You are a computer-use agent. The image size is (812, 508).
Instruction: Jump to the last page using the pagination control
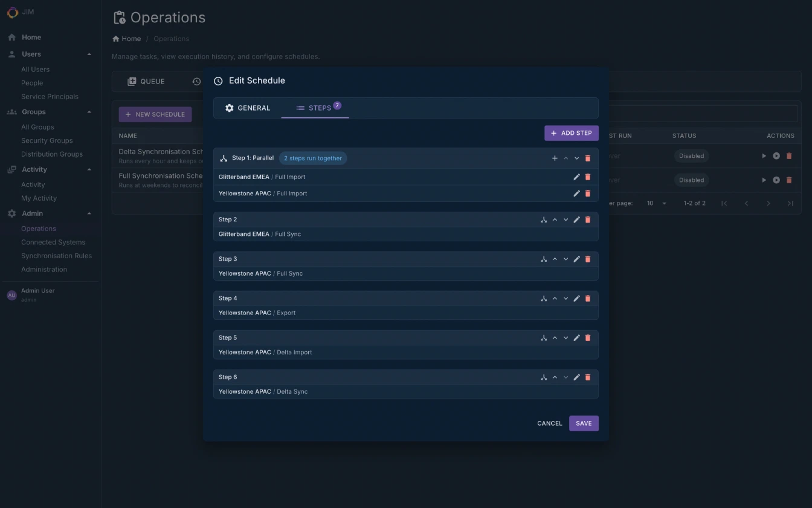pyautogui.click(x=790, y=203)
